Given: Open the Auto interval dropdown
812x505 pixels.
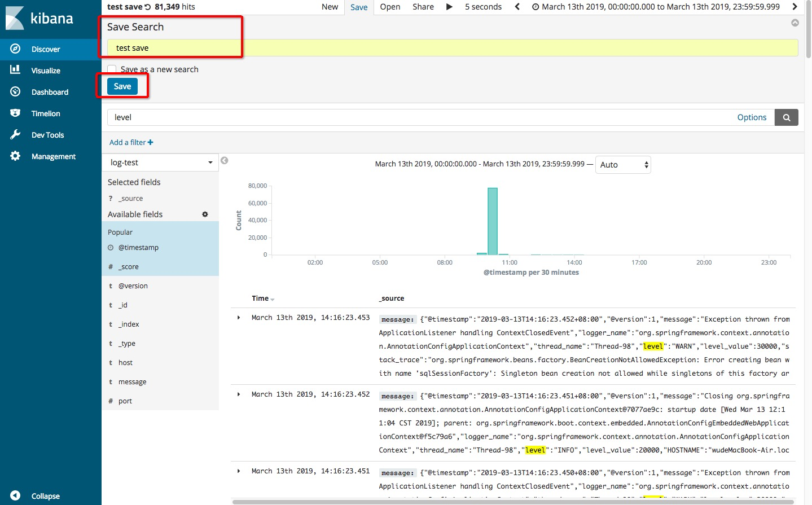Looking at the screenshot, I should coord(623,165).
